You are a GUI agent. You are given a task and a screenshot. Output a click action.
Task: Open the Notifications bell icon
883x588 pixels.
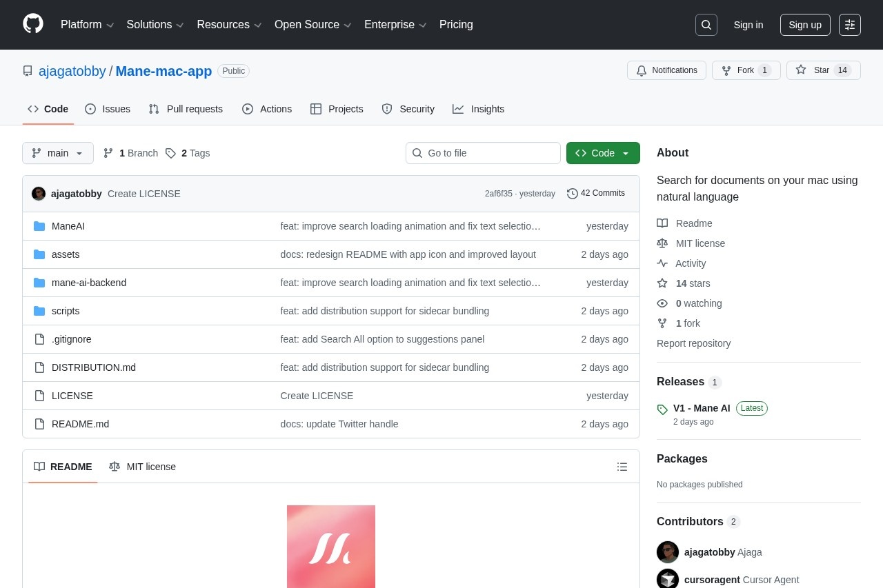(641, 70)
